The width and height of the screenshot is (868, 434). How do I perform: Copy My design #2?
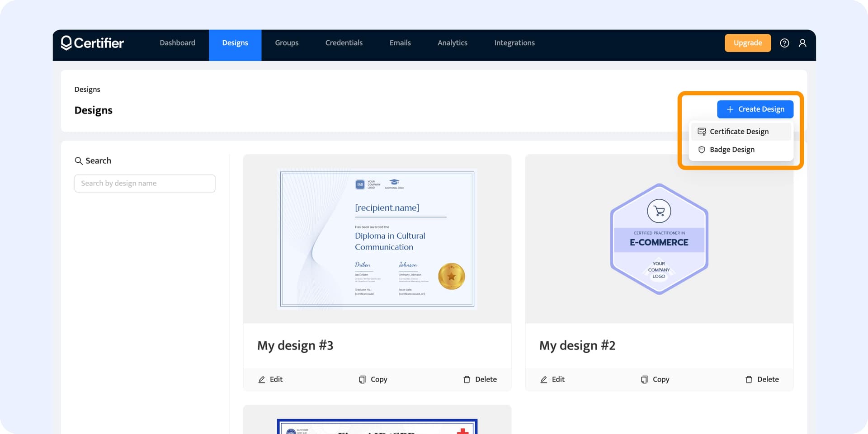pos(655,379)
